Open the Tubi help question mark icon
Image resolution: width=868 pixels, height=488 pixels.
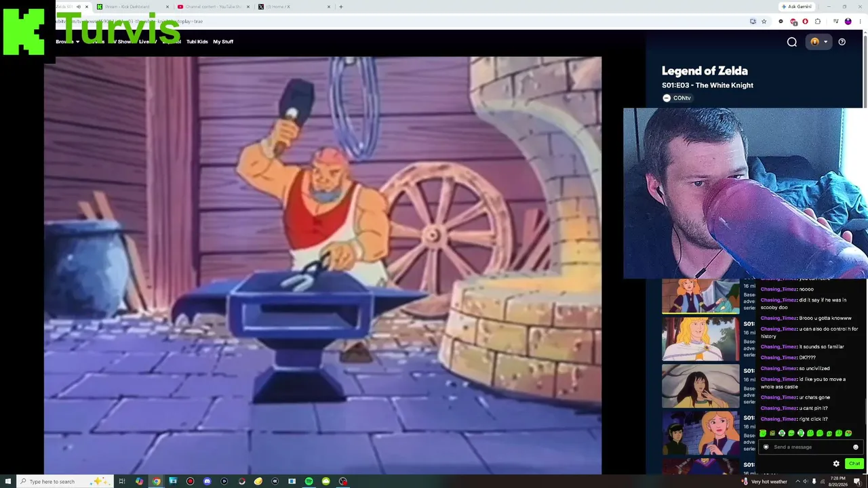tap(842, 42)
